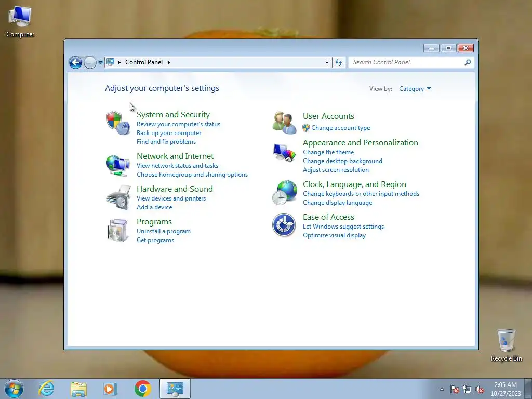Click Get programs
The image size is (532, 399).
pos(155,240)
